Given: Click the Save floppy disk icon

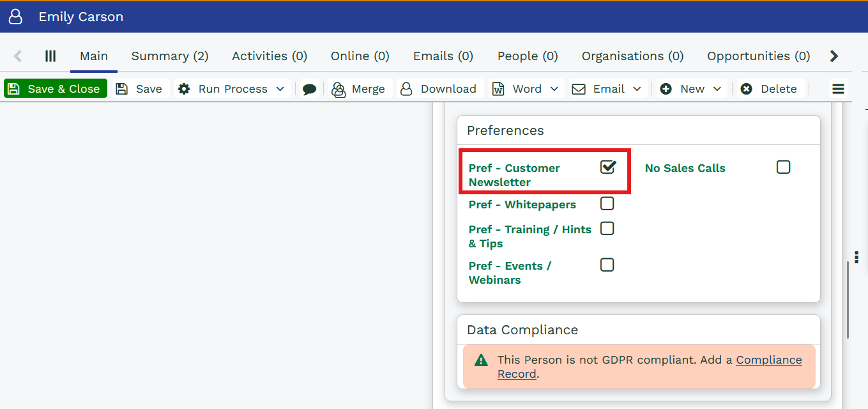Looking at the screenshot, I should 122,89.
